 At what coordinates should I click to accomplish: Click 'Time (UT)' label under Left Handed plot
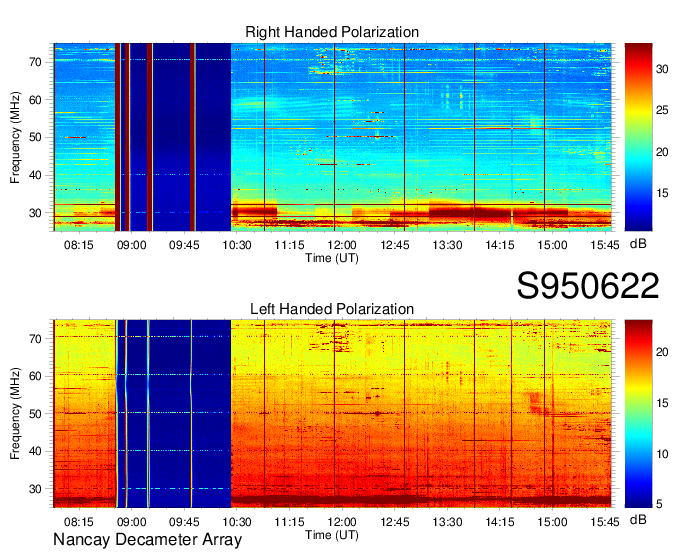332,535
